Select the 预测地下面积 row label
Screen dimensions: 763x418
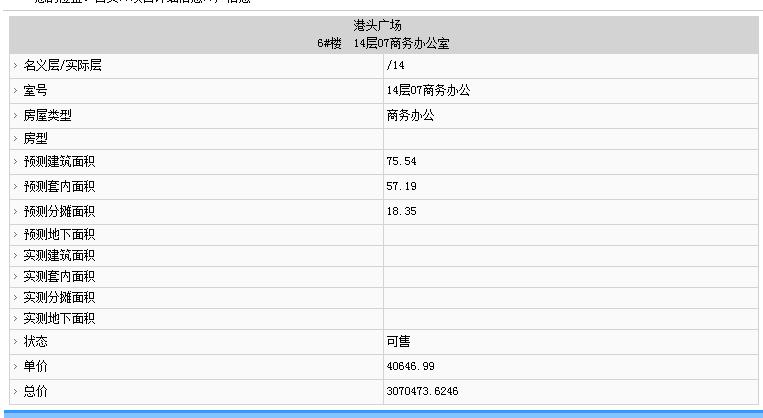(59, 235)
